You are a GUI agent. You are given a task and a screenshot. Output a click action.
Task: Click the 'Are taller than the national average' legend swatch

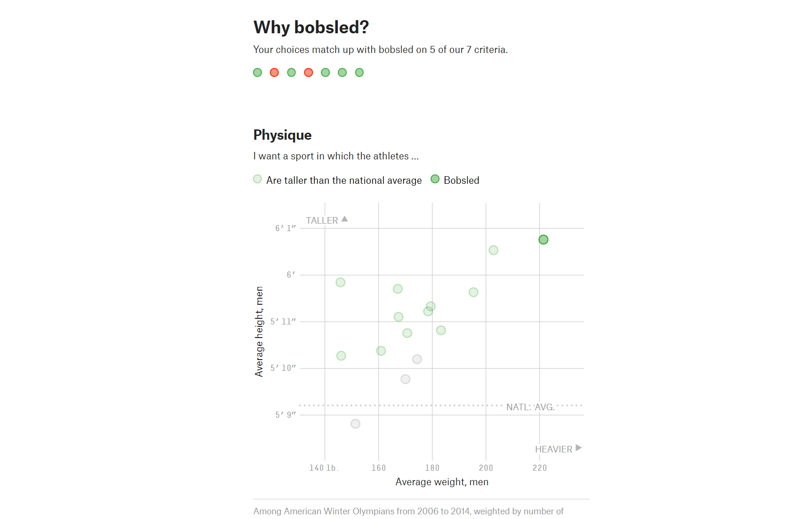[257, 179]
